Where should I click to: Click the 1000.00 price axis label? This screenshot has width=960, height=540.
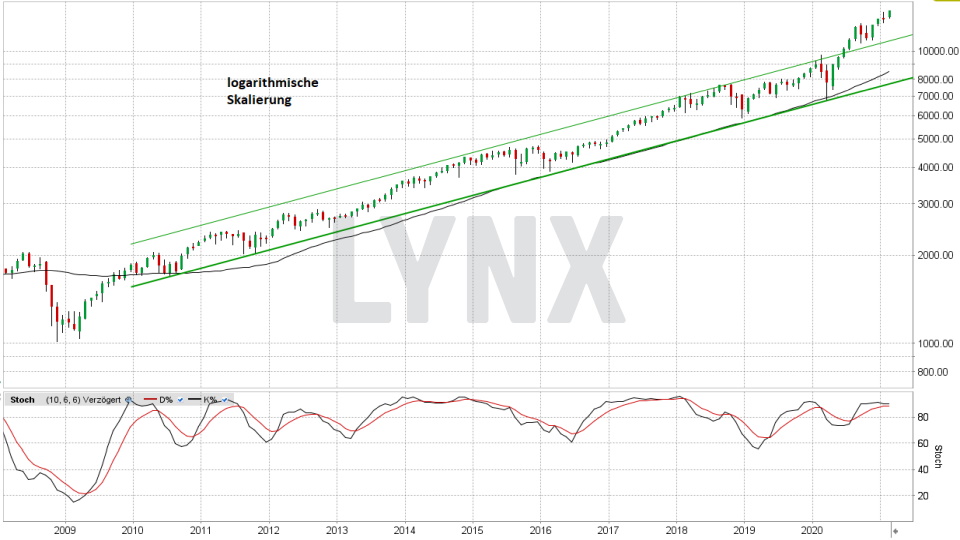[x=935, y=343]
